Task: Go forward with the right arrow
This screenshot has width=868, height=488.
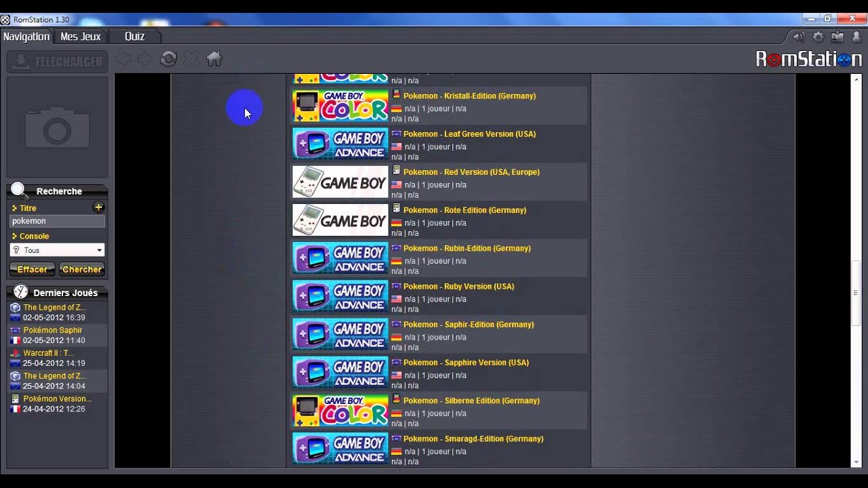Action: pos(144,60)
